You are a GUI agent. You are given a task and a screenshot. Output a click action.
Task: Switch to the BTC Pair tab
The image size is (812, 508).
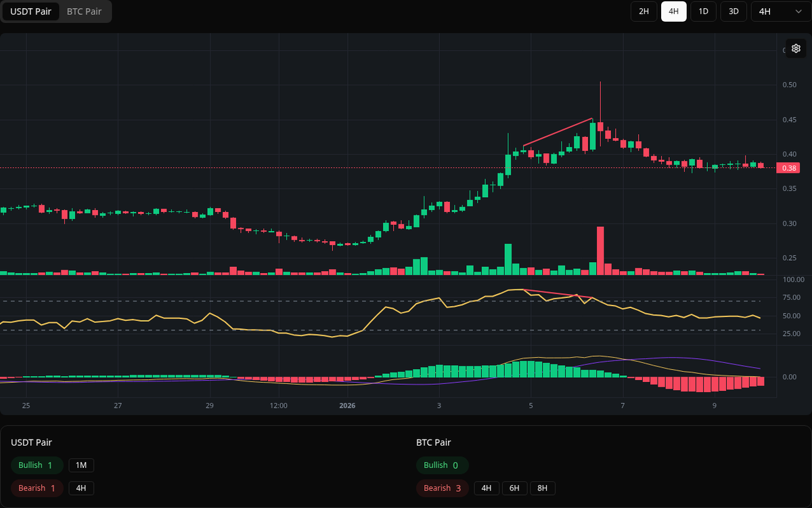pos(83,12)
